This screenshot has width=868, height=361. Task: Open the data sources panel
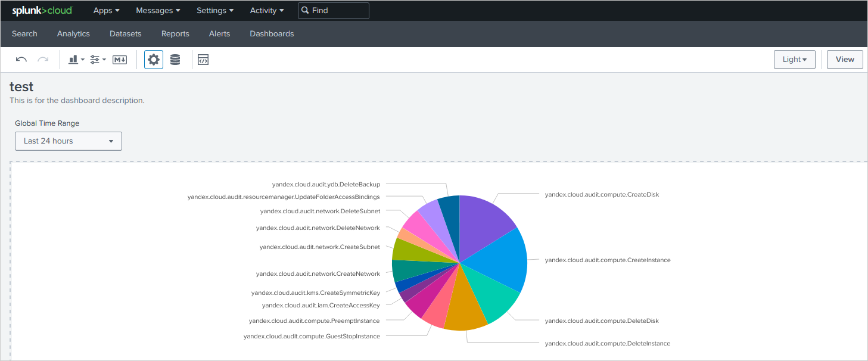[x=175, y=60]
